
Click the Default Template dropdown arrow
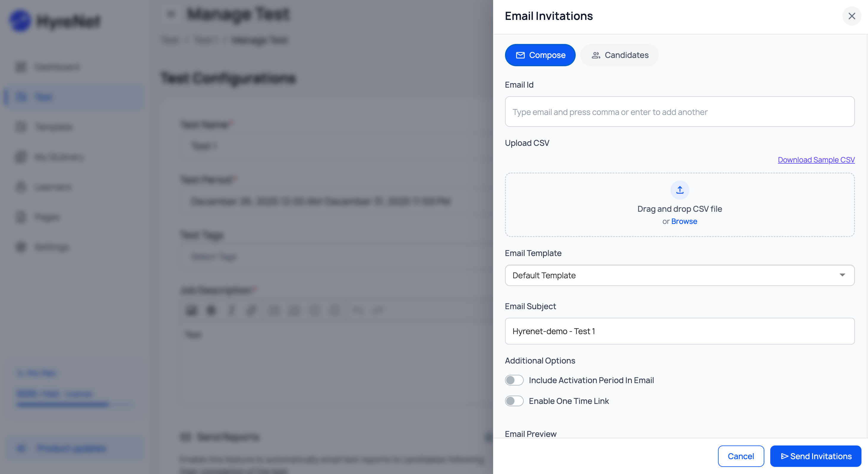point(842,275)
